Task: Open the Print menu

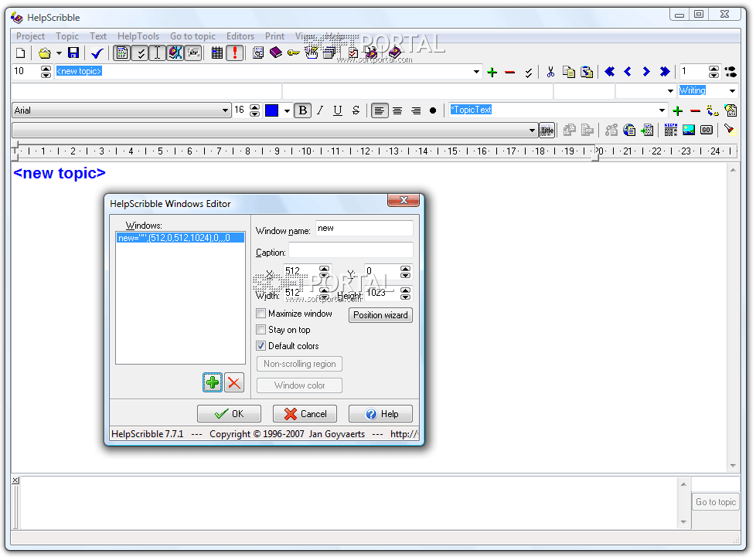Action: click(274, 36)
